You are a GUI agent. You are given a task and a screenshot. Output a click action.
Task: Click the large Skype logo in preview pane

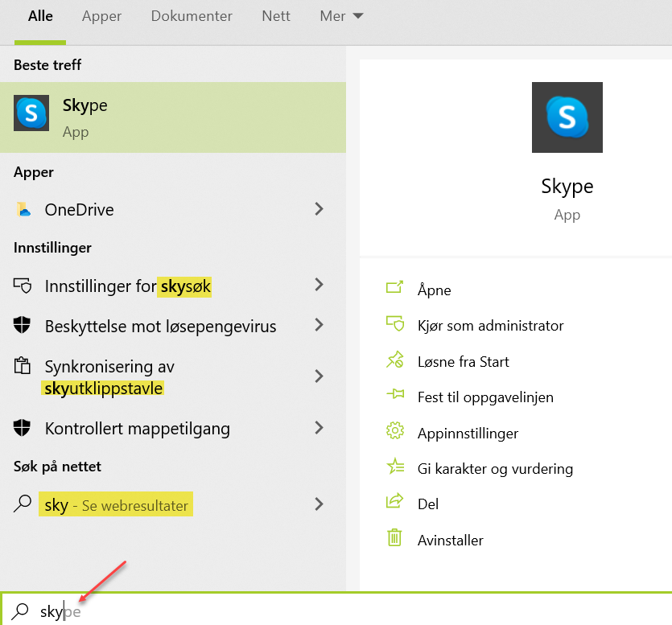pos(567,117)
